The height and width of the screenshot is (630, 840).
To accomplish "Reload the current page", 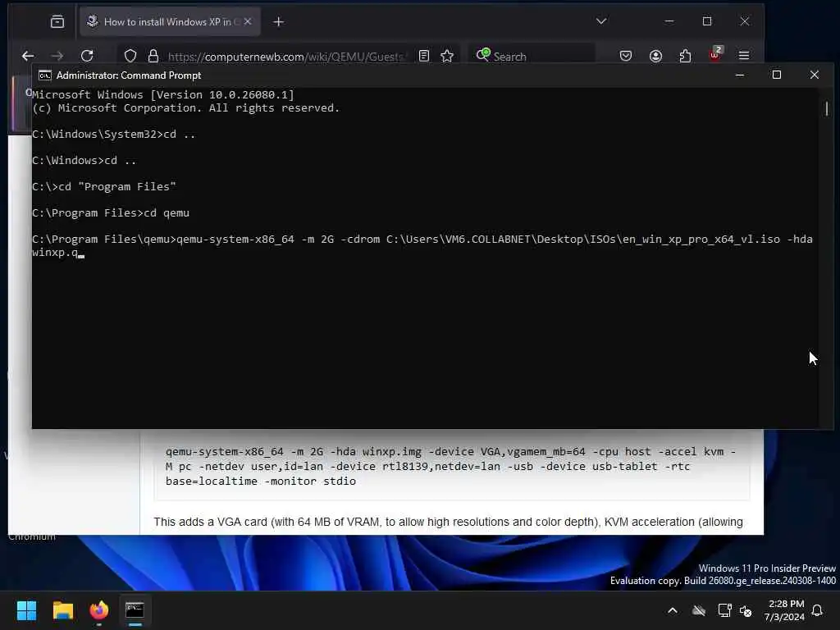I will [87, 56].
